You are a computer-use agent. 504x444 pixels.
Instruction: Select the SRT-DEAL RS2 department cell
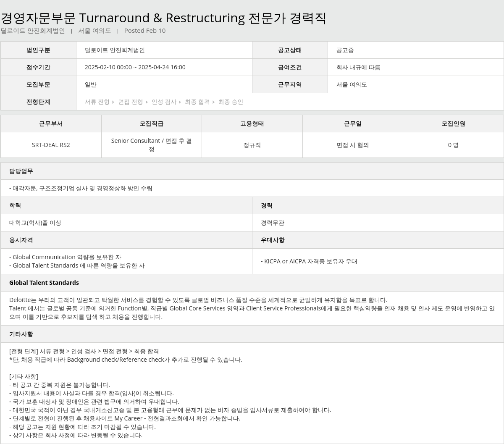click(x=51, y=145)
